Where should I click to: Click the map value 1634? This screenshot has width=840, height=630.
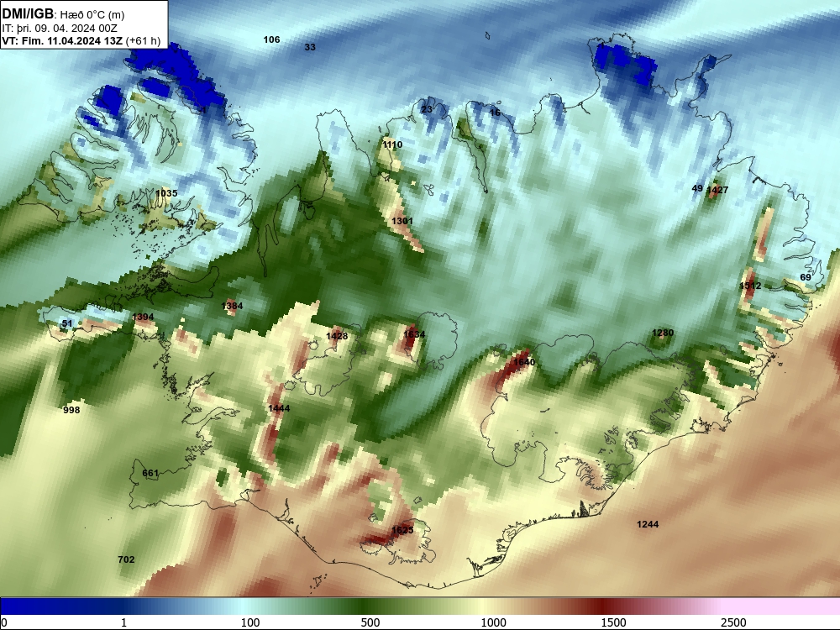[413, 335]
